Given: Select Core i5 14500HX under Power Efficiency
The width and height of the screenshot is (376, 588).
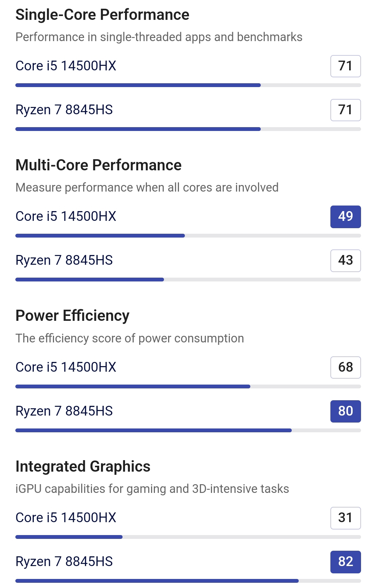Looking at the screenshot, I should pos(66,367).
